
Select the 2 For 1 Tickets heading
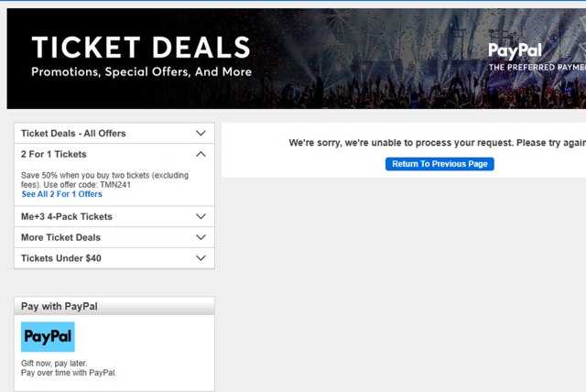click(x=54, y=154)
